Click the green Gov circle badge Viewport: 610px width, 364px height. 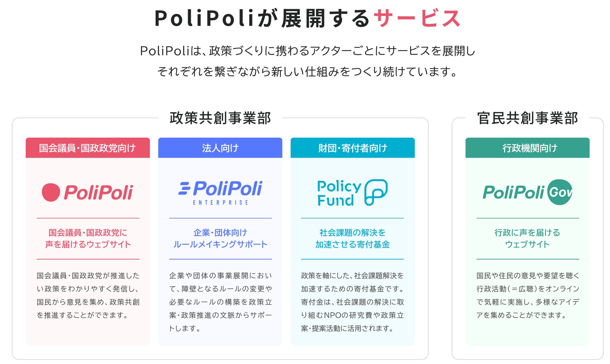click(x=560, y=192)
